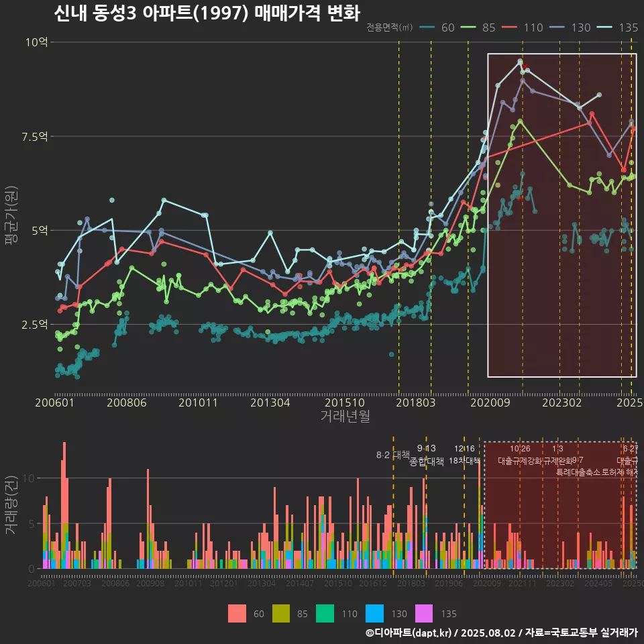Screen dimensions: 644x644
Task: Click the 5억 y-axis tick label
Action: coord(40,230)
